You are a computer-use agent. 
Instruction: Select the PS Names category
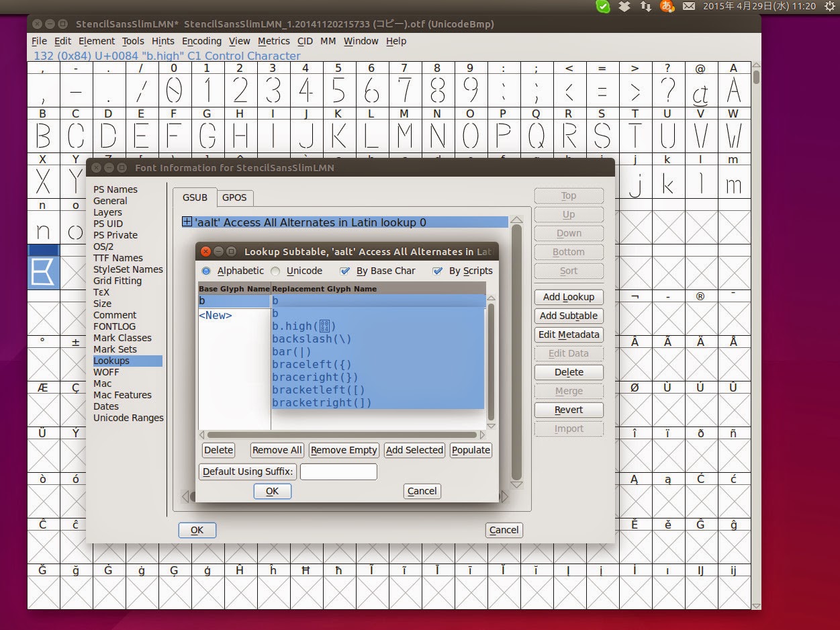pos(115,189)
